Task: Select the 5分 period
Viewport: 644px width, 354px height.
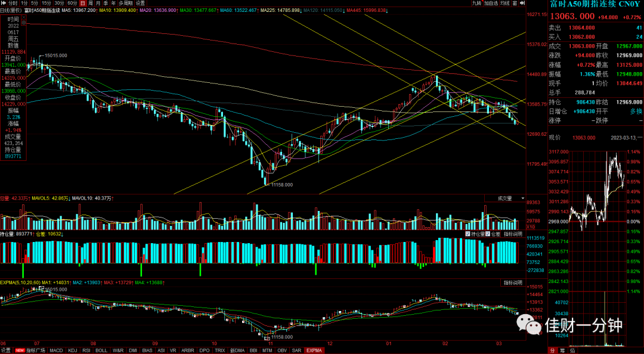Action: [x=35, y=3]
